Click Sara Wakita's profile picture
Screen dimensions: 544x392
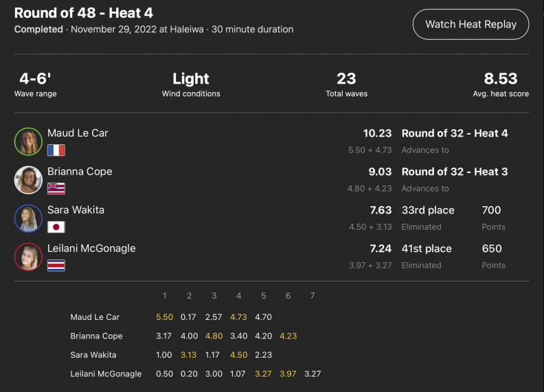pyautogui.click(x=28, y=218)
